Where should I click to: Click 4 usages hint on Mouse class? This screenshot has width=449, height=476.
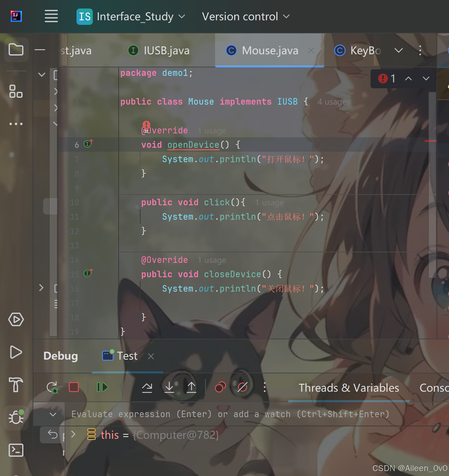334,102
